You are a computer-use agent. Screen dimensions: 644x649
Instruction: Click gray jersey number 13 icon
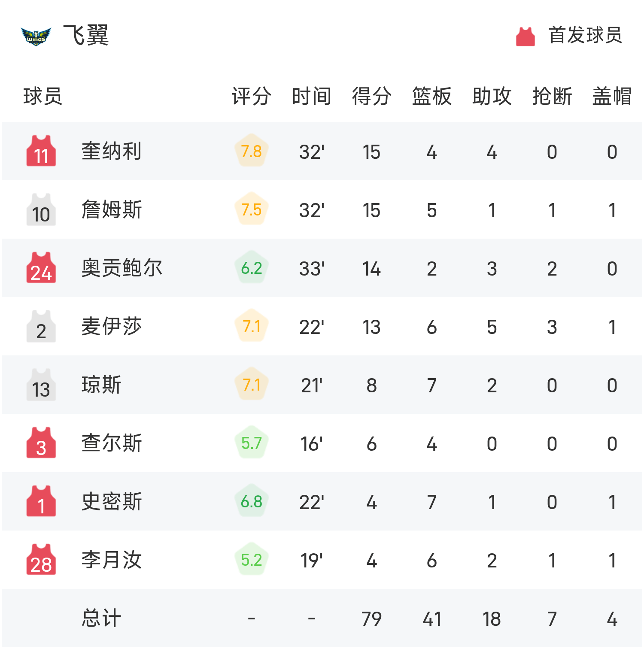(x=41, y=385)
